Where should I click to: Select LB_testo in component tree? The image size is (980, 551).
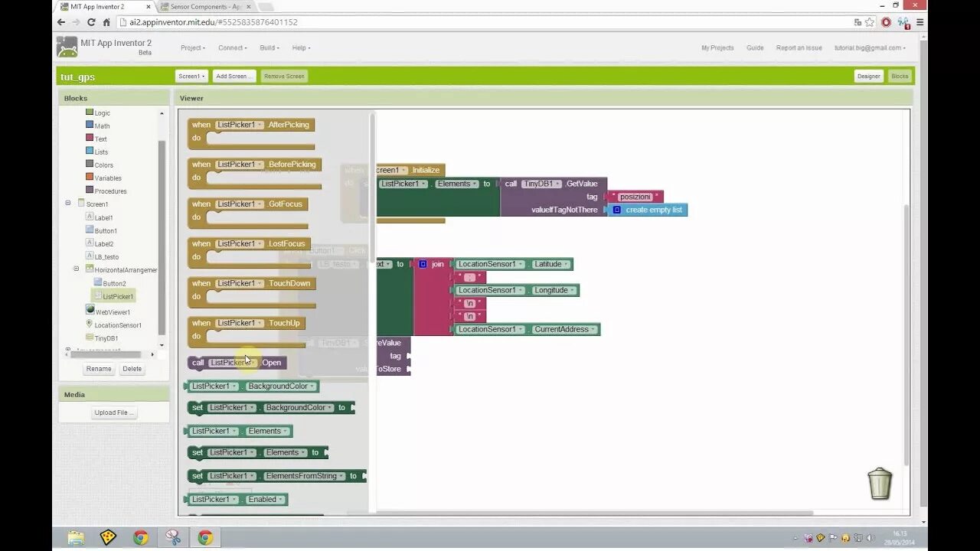(106, 257)
